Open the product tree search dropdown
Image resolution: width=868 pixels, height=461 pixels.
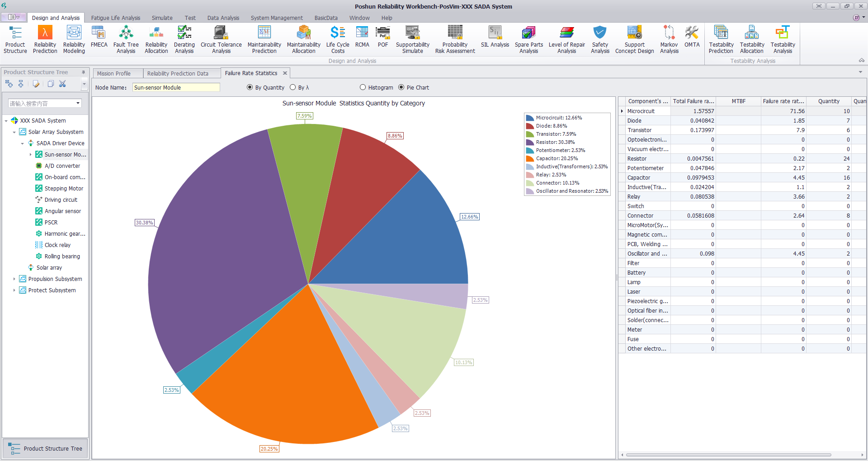point(78,104)
